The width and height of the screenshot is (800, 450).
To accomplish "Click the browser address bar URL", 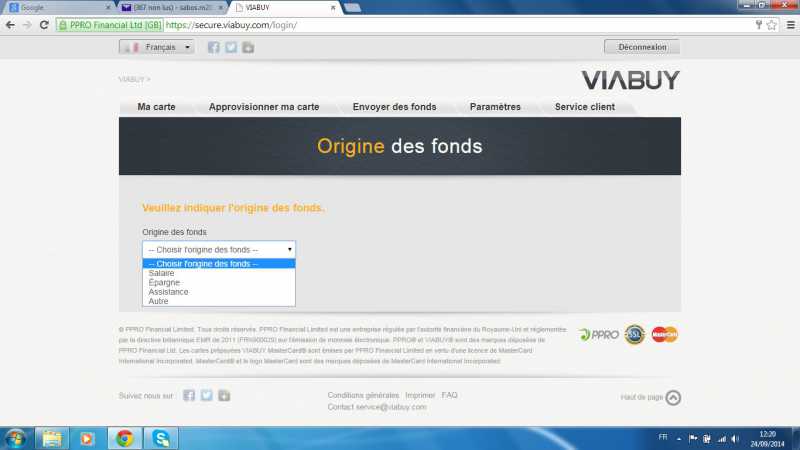I will [232, 25].
